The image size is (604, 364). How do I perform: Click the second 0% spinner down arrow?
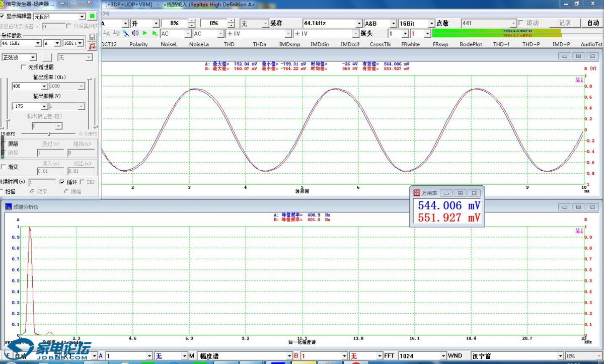(x=231, y=26)
